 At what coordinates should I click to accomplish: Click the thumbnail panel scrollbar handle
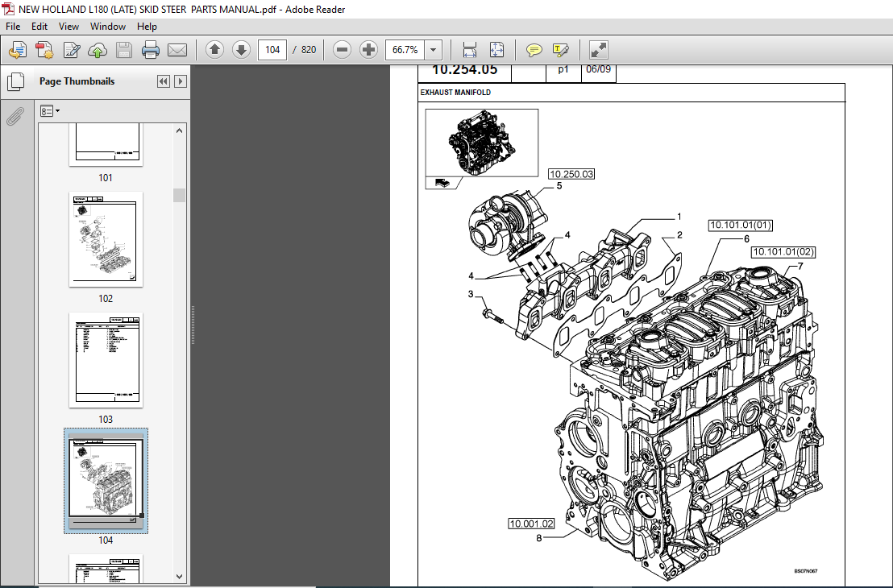(x=180, y=195)
